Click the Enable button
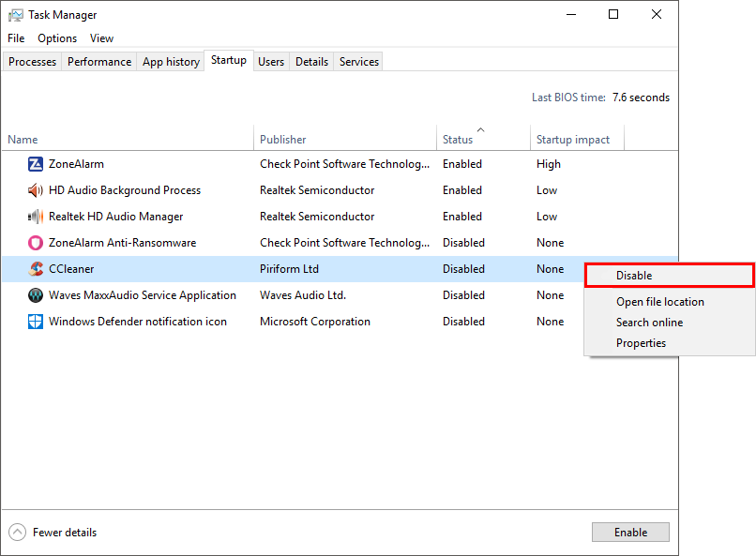The image size is (756, 556). 630,533
